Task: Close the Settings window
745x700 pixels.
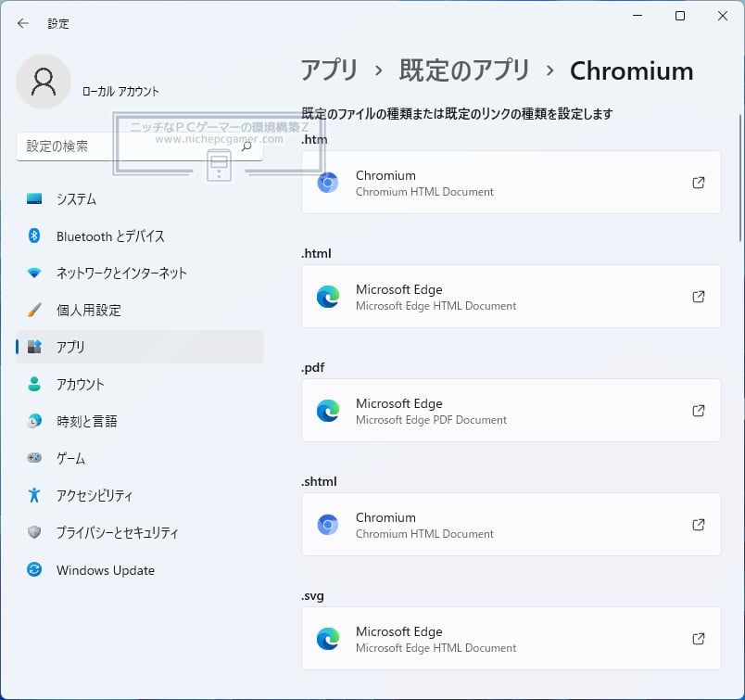Action: point(722,16)
